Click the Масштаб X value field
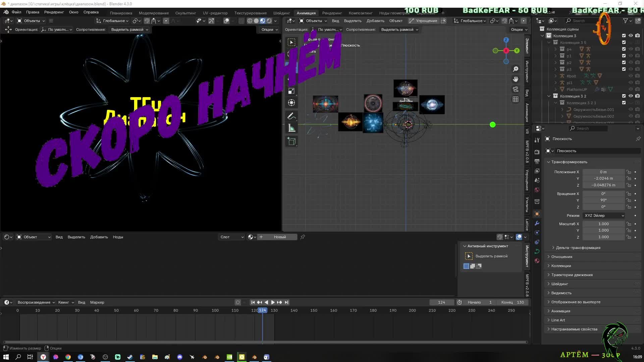 tap(603, 224)
